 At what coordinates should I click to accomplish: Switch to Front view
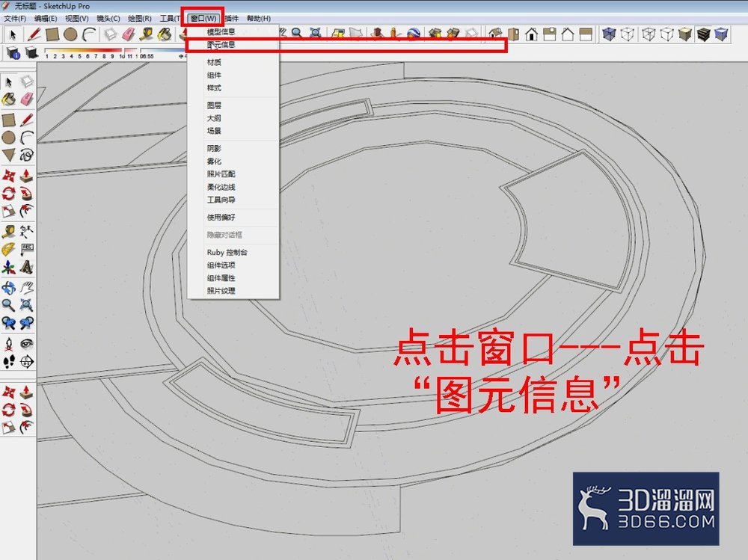click(x=531, y=34)
